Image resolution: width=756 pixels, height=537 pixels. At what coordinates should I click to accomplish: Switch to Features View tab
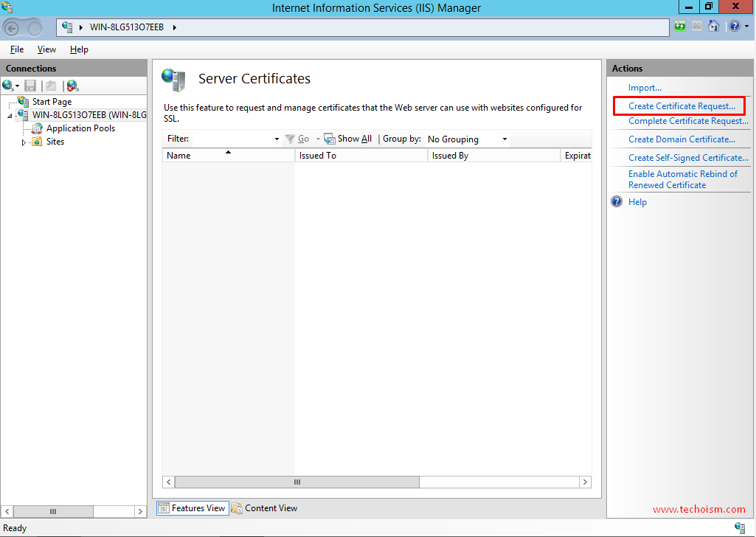193,508
